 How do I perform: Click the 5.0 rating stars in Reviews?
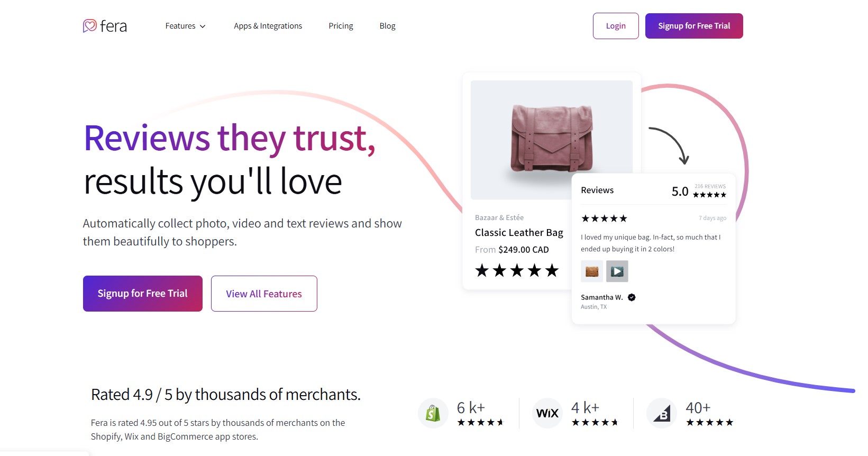coord(710,195)
